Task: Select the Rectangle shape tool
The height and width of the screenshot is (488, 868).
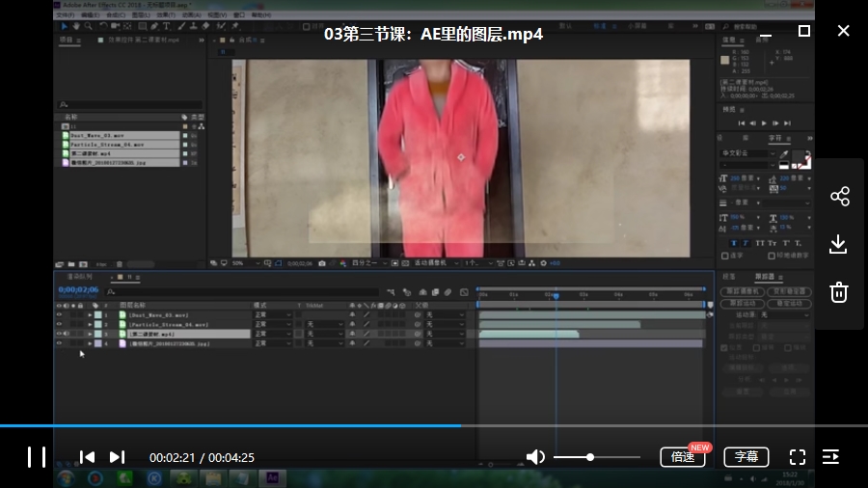Action: (x=143, y=26)
